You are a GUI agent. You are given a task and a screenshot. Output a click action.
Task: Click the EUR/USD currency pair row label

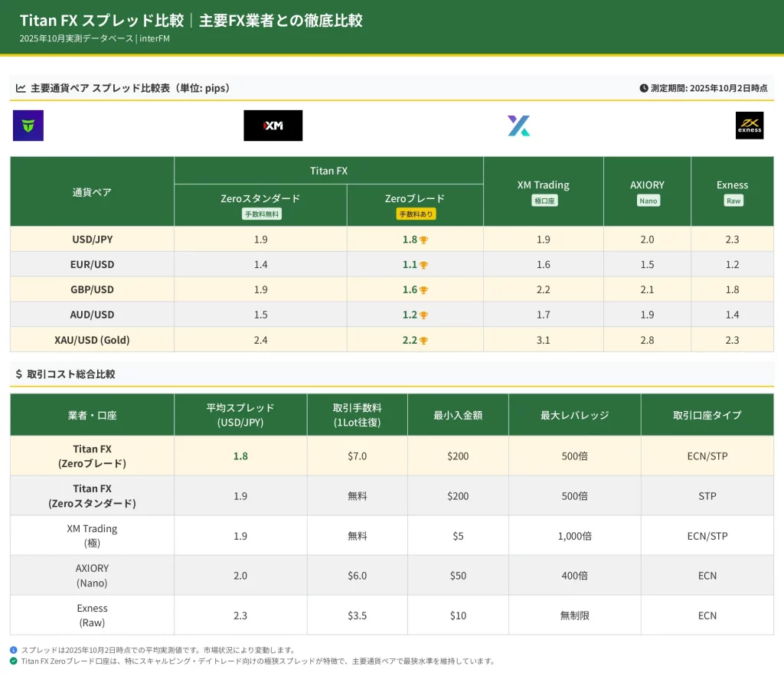pos(92,265)
